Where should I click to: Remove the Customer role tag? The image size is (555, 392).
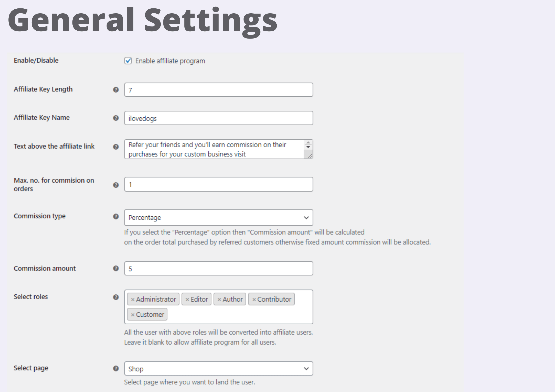tap(133, 314)
